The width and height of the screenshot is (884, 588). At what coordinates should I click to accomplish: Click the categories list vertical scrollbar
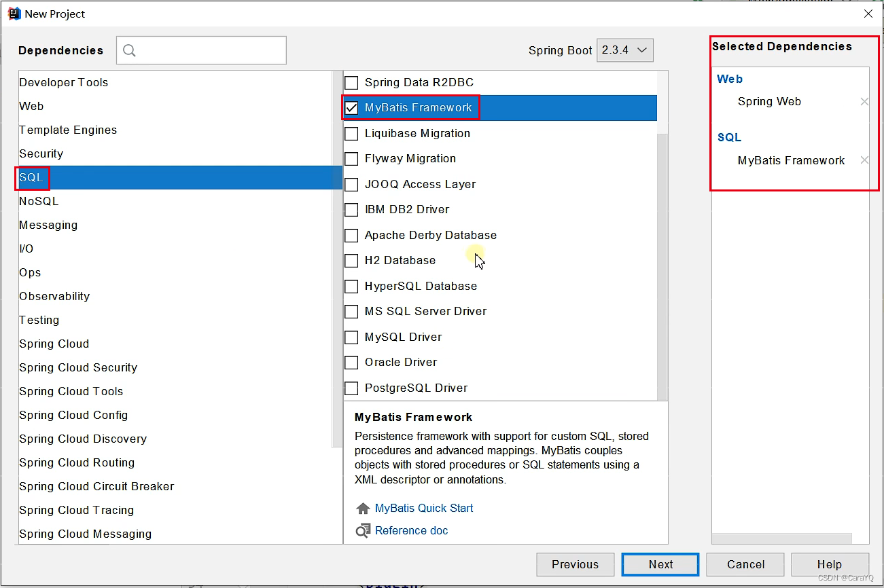337,259
